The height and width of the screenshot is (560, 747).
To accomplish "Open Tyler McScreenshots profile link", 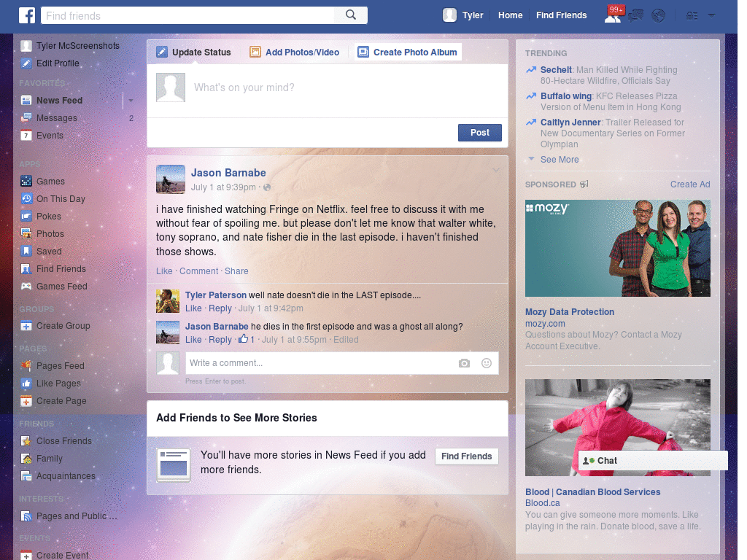I will 71,46.
